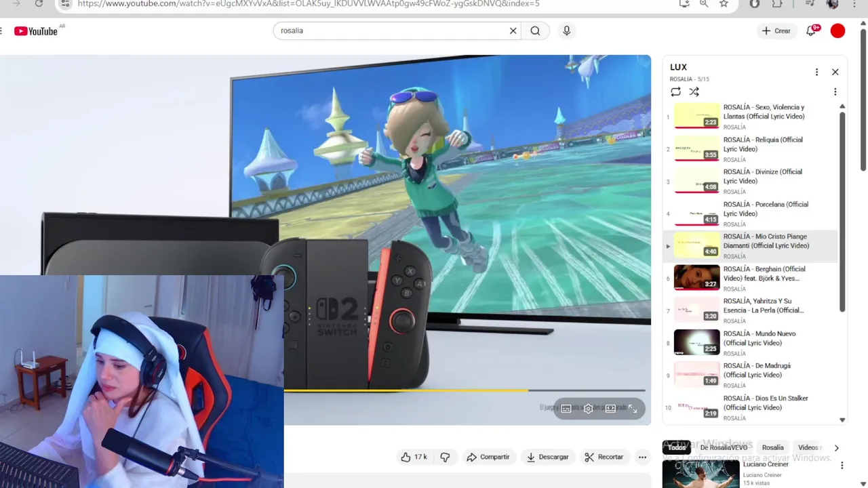Click playlist scrollbar up arrow
This screenshot has height=488, width=868.
[x=842, y=106]
